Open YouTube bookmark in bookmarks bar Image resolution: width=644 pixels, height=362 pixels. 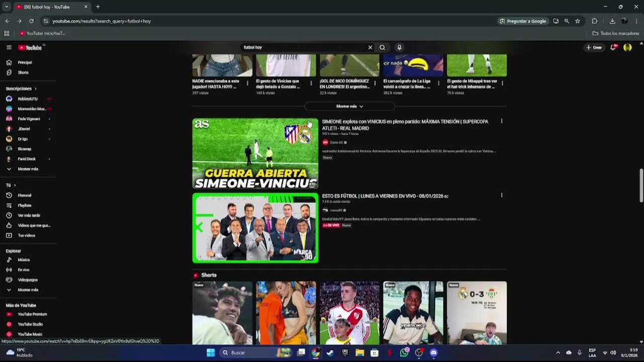42,33
